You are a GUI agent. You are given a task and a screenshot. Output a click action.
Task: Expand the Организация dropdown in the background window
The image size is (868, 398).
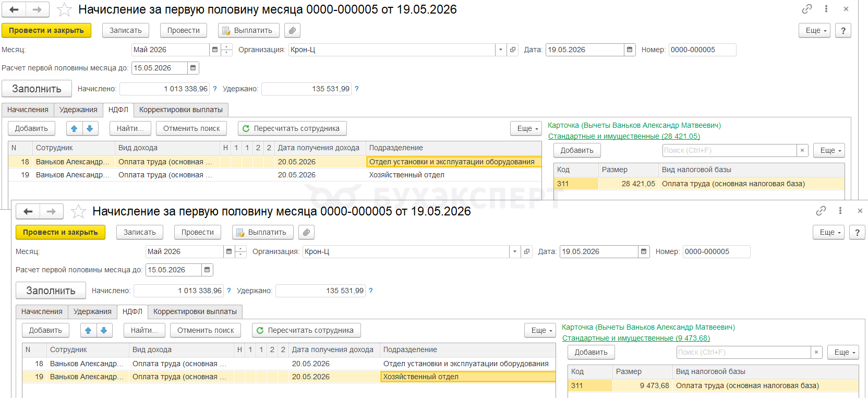click(501, 50)
